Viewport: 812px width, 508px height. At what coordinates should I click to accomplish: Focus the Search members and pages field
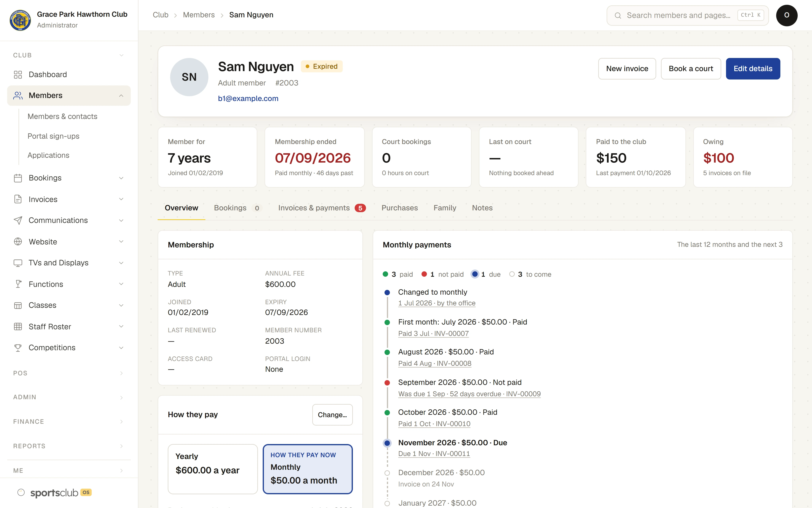coord(688,16)
